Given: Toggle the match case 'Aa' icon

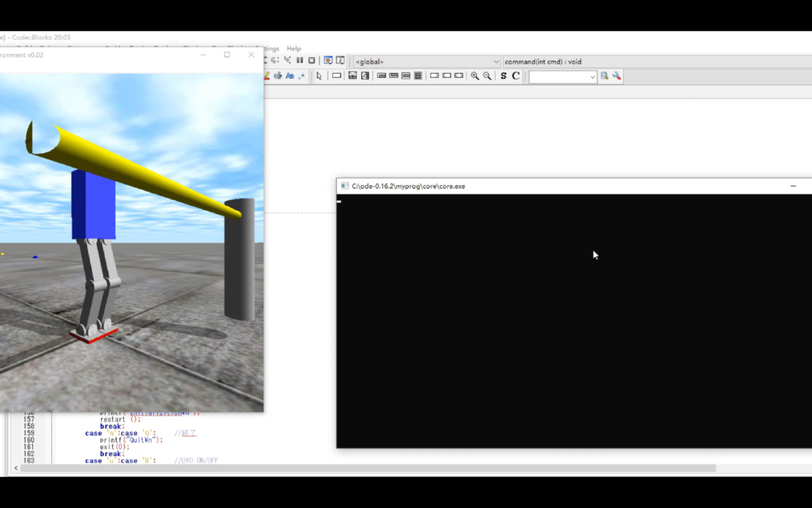Looking at the screenshot, I should [x=290, y=76].
